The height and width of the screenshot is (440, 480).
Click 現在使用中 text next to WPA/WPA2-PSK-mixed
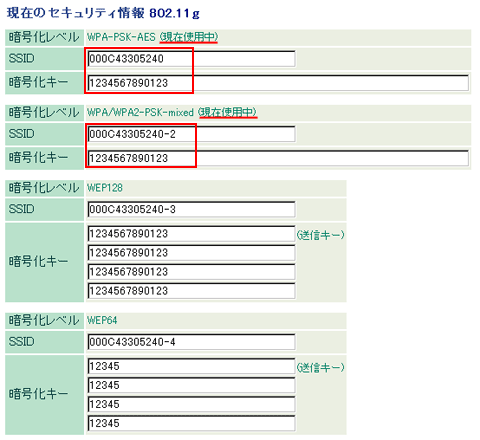pyautogui.click(x=228, y=112)
